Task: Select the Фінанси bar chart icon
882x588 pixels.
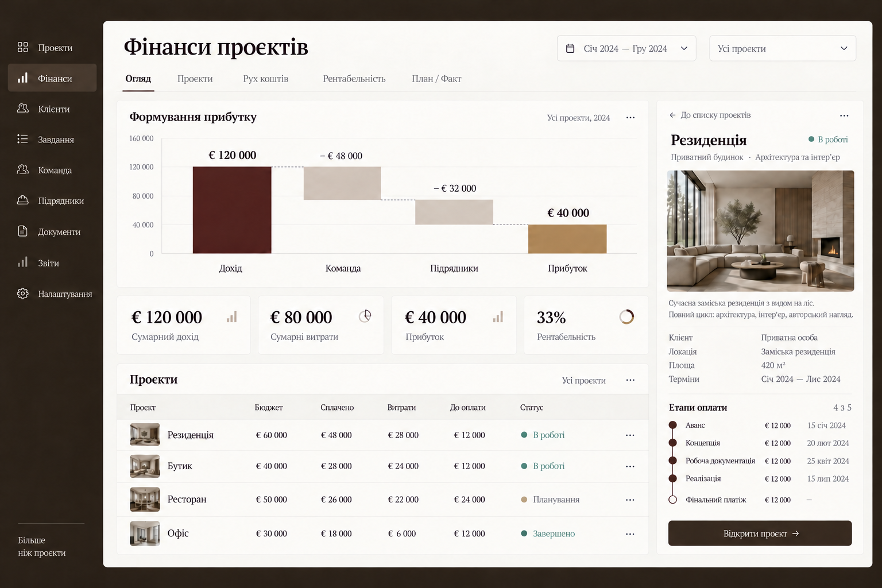Action: click(23, 78)
